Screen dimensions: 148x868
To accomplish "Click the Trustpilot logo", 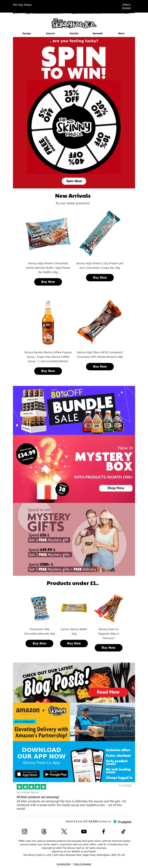I will tap(122, 822).
